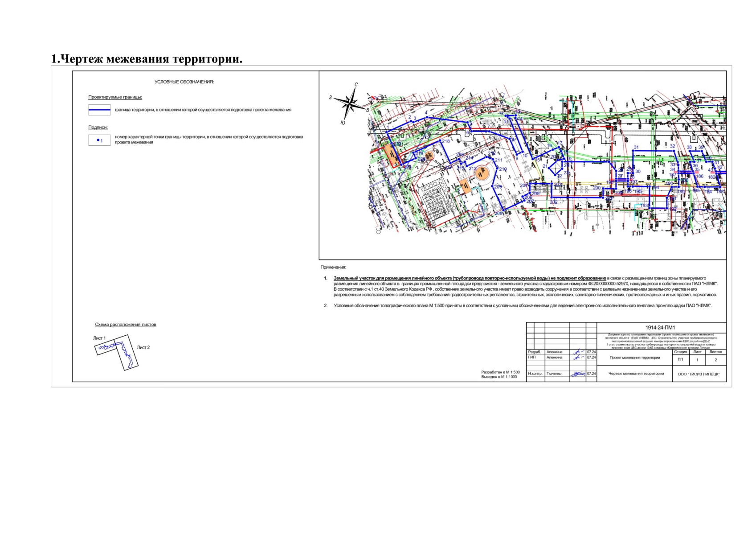Click the 'УСЛОВНЫЕ ОБОЗНАЧЕНИЯ:' legend title
This screenshot has width=756, height=535.
click(x=184, y=82)
